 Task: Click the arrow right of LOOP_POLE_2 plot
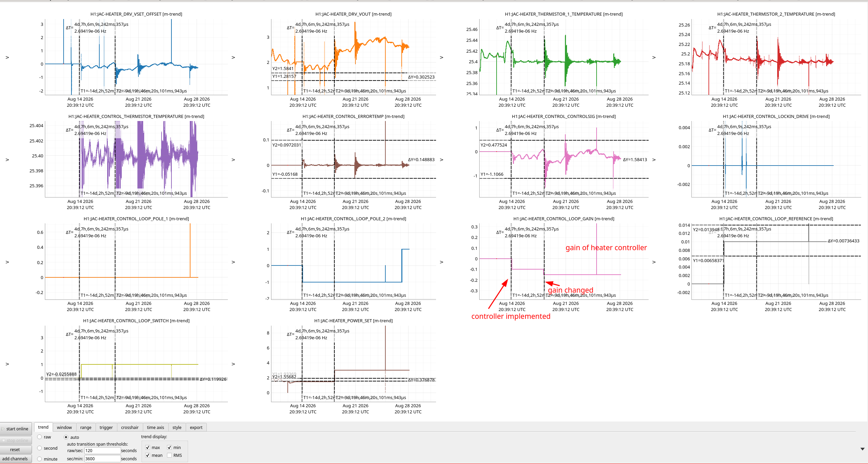441,262
